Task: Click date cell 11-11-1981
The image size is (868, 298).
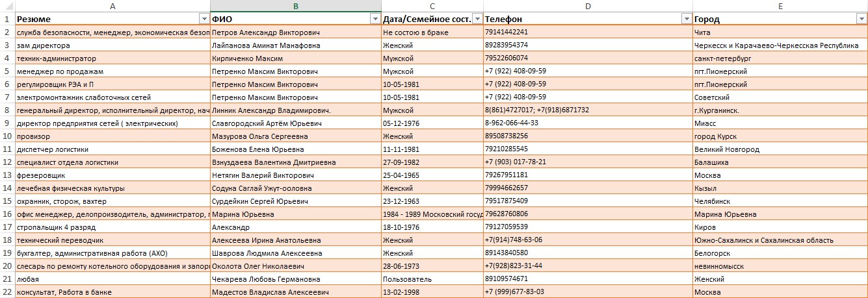Action: pyautogui.click(x=432, y=149)
